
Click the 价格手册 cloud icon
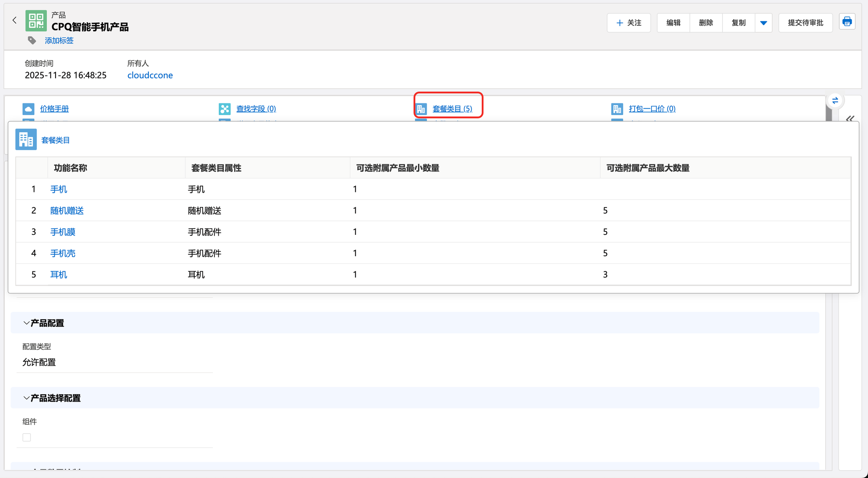click(x=28, y=109)
